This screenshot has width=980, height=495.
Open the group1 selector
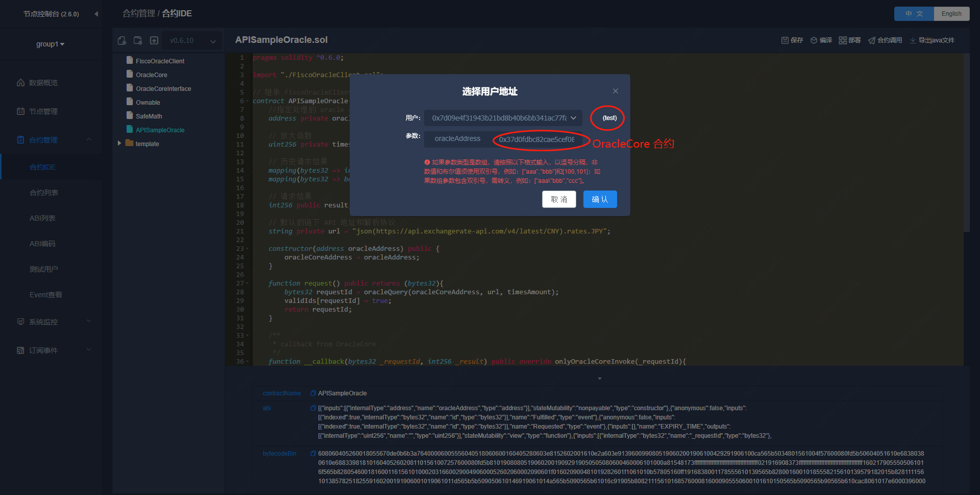pyautogui.click(x=50, y=44)
